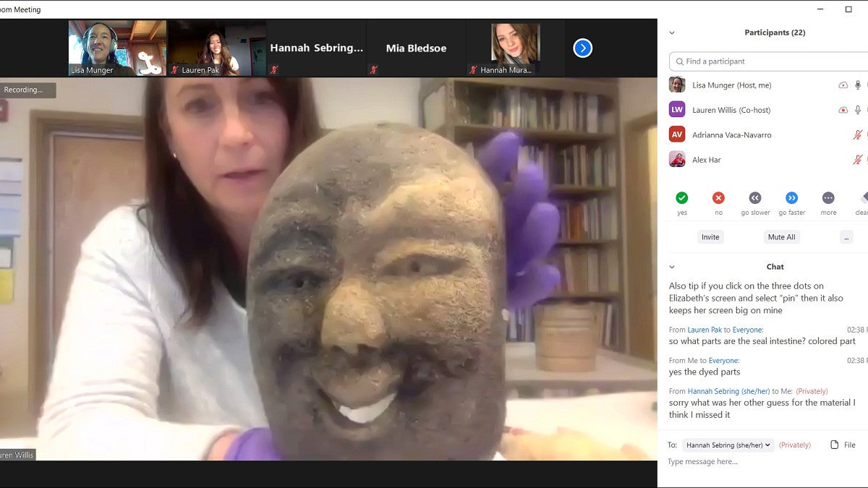
Task: Focus the 'Find a participant' search field
Action: coord(768,61)
